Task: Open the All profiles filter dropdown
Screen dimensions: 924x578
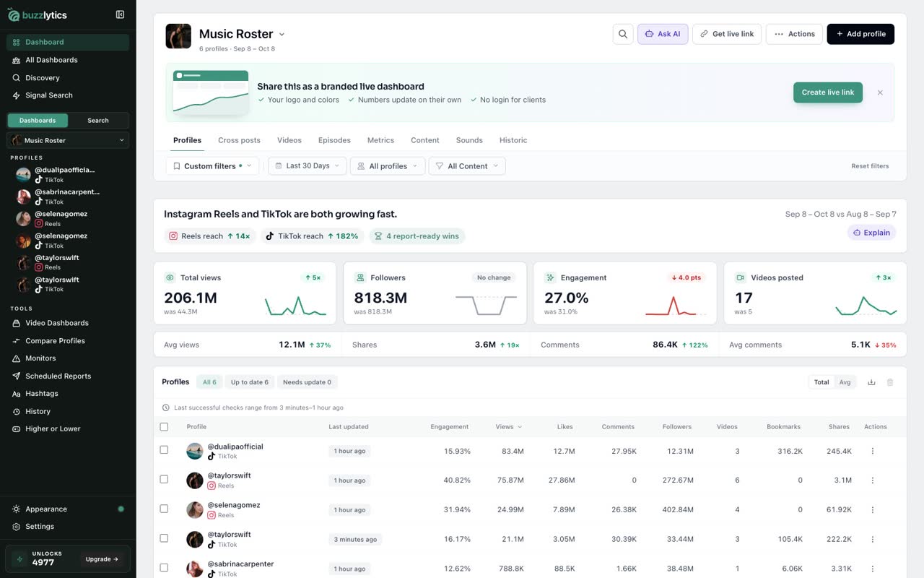Action: tap(388, 166)
